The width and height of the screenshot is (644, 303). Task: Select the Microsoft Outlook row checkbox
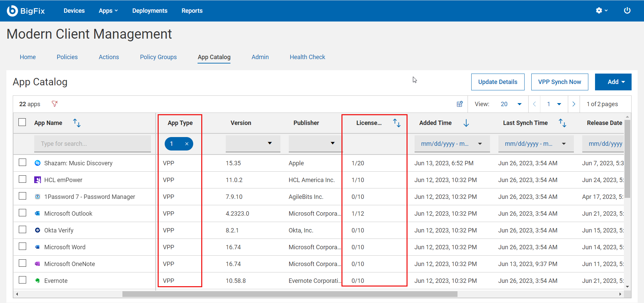coord(22,213)
